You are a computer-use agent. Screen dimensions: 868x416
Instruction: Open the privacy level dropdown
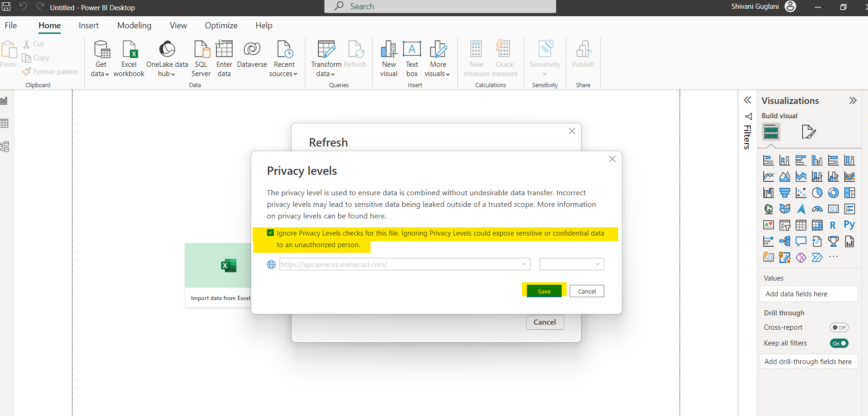(x=571, y=264)
